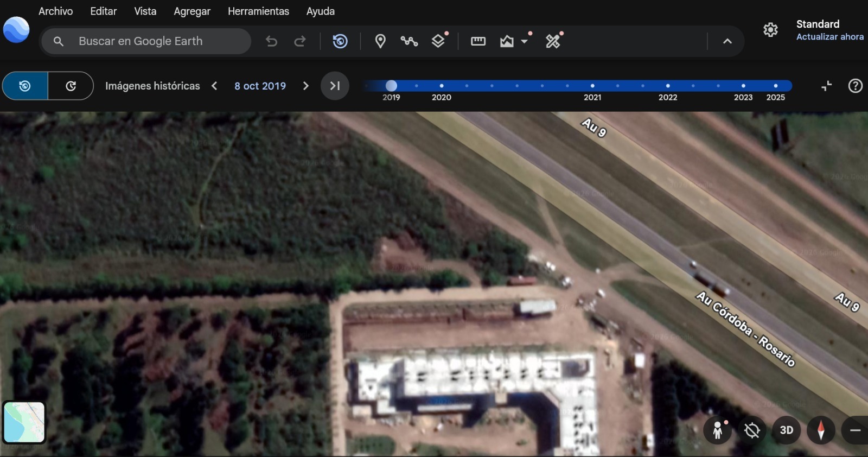This screenshot has width=868, height=457.
Task: Switch to 3D view
Action: (x=786, y=430)
